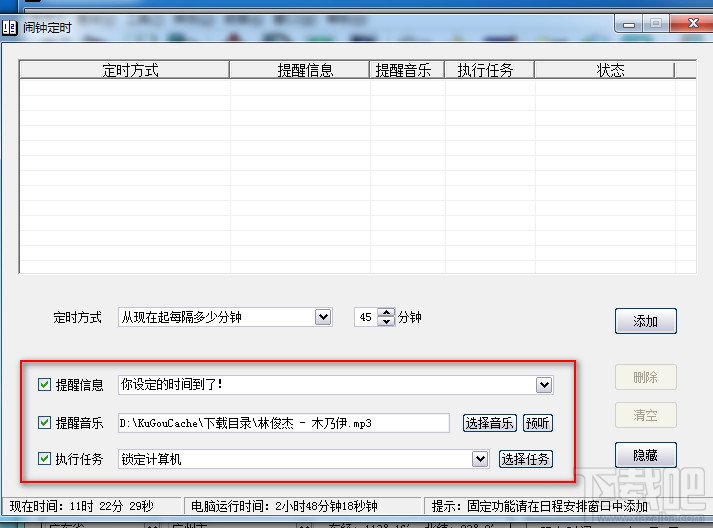This screenshot has width=713, height=528.
Task: Click the 执行任务 column header
Action: 489,70
